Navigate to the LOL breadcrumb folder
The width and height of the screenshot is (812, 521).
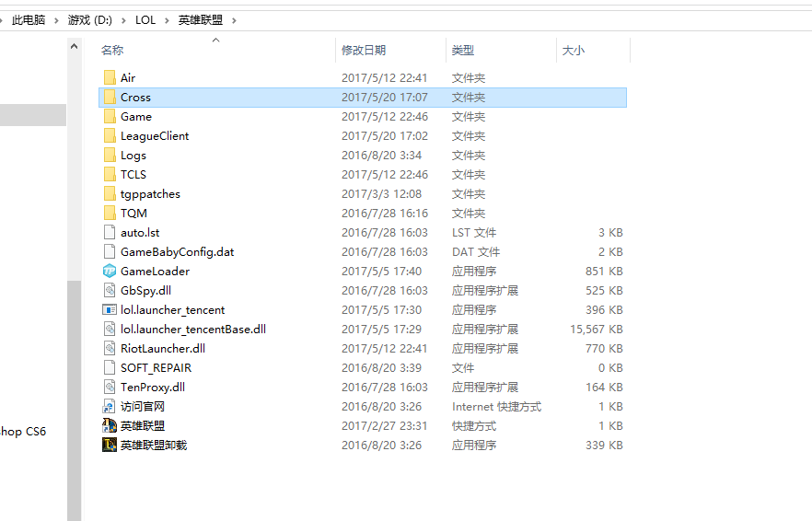(x=145, y=20)
